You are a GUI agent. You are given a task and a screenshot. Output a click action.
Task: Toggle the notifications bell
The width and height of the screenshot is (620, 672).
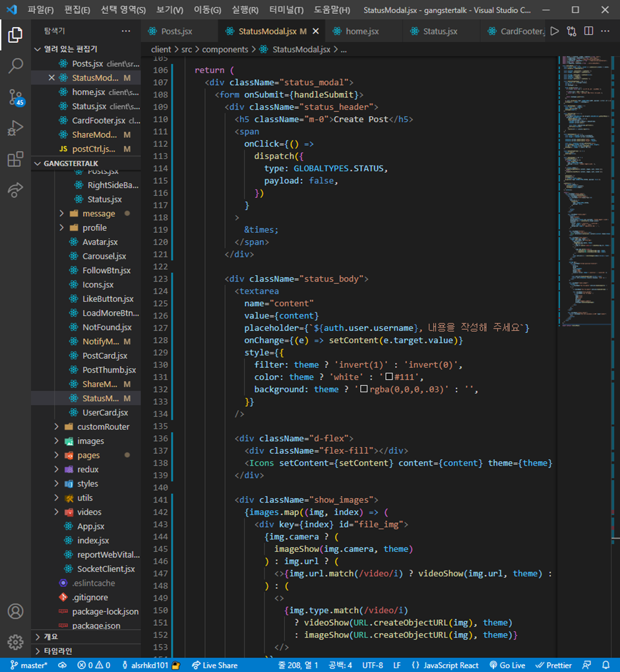click(x=607, y=665)
